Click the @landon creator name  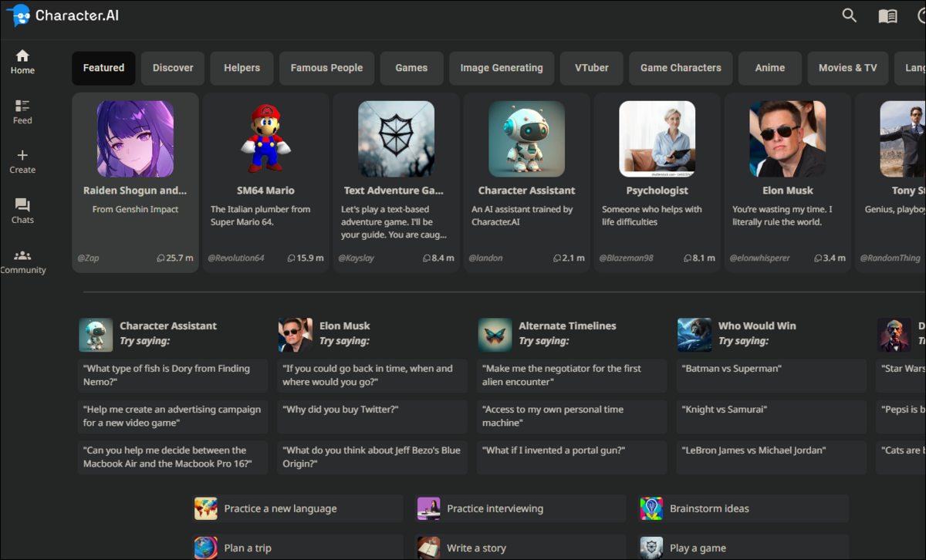click(x=485, y=258)
